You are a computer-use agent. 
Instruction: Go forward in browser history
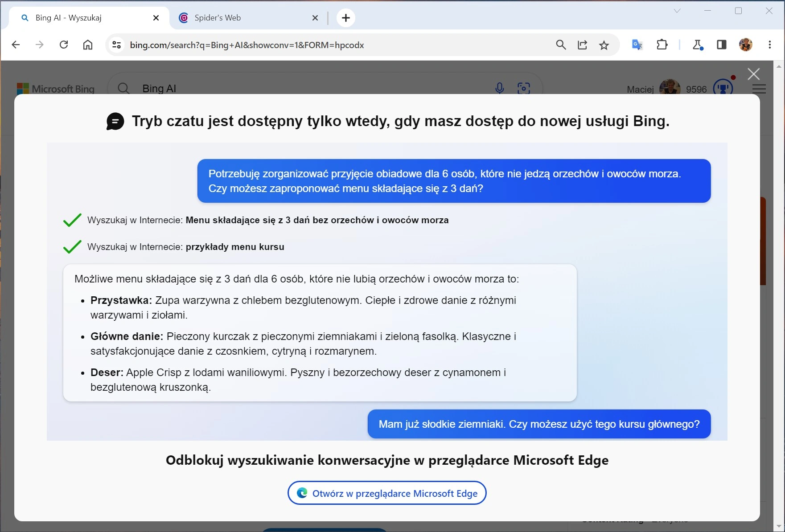(40, 45)
